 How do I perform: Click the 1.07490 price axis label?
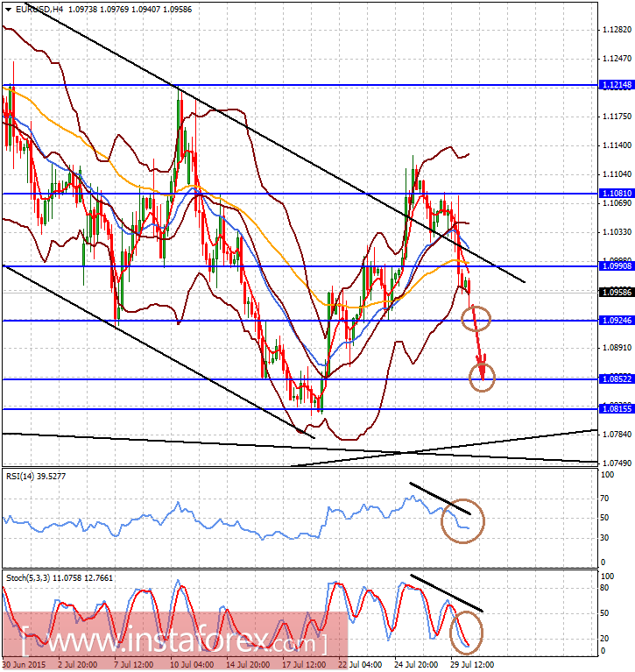click(x=617, y=463)
